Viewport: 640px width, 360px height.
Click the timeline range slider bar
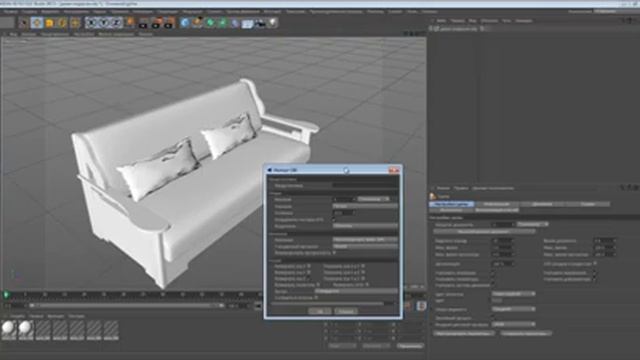pos(126,305)
